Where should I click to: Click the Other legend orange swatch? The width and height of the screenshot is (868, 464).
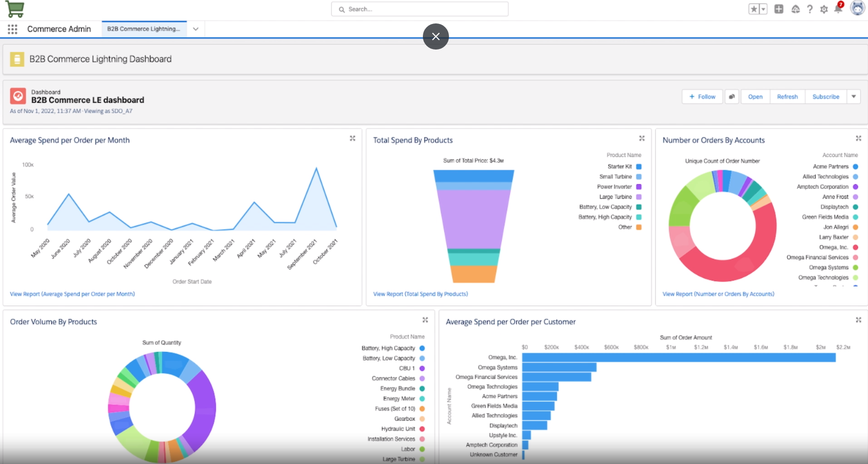(x=639, y=227)
